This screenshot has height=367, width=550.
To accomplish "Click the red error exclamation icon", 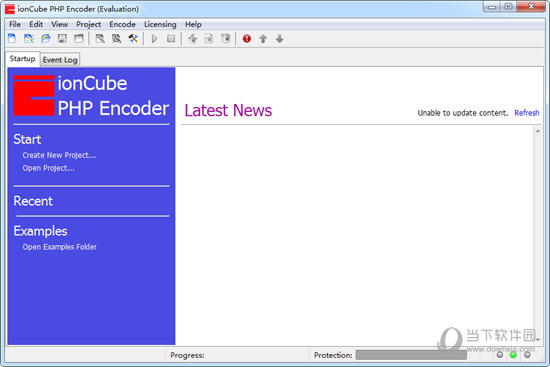I will 247,39.
